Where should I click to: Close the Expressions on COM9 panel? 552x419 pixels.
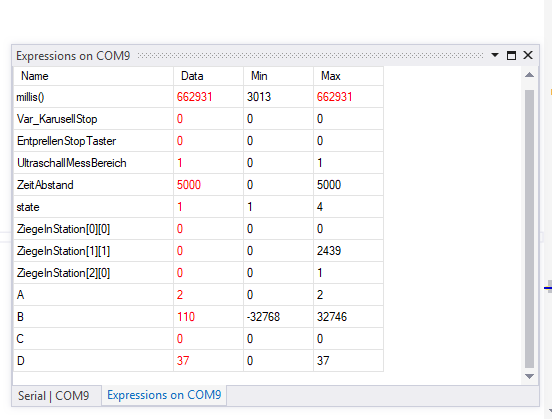[x=528, y=55]
